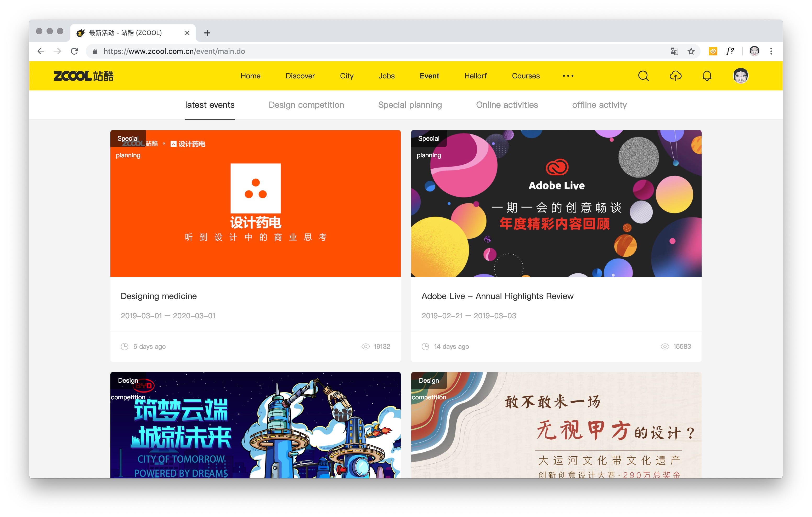Open the user avatar in yellow header
Viewport: 812px width, 517px height.
point(741,76)
